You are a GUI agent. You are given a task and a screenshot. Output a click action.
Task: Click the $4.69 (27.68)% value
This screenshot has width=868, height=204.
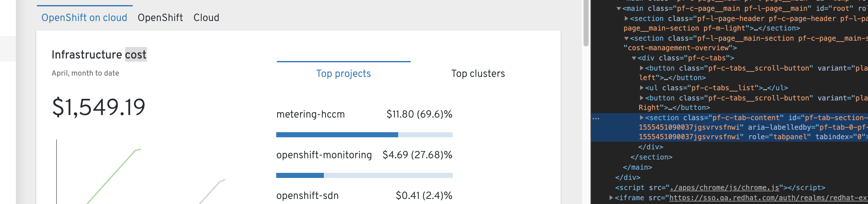(x=417, y=155)
